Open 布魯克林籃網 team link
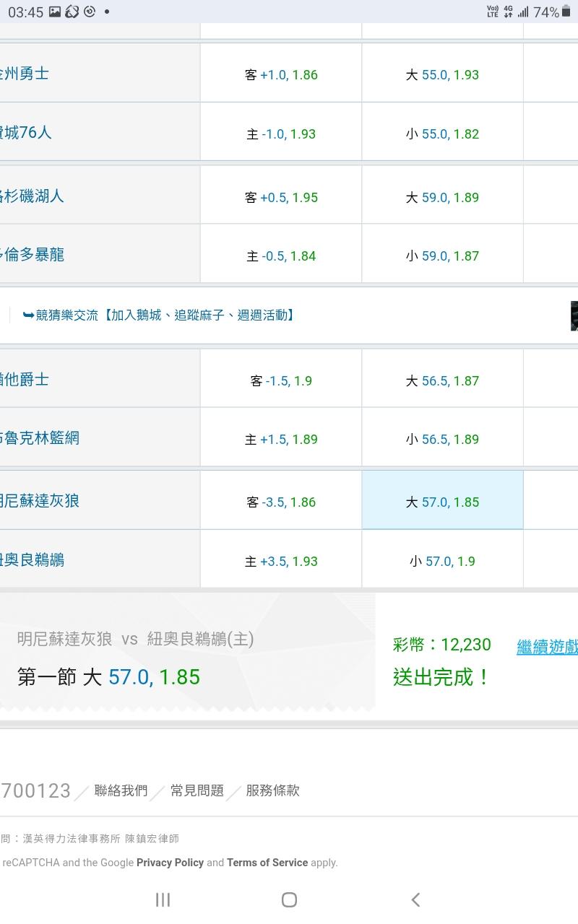 click(40, 438)
